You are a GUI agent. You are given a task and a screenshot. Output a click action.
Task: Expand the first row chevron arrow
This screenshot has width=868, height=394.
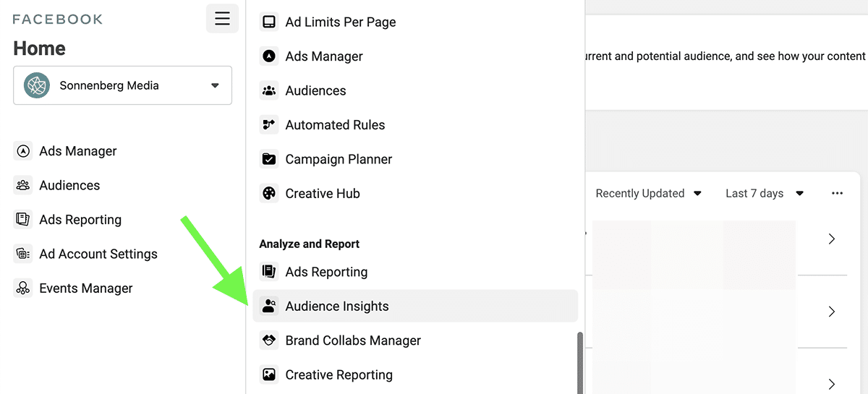tap(832, 239)
